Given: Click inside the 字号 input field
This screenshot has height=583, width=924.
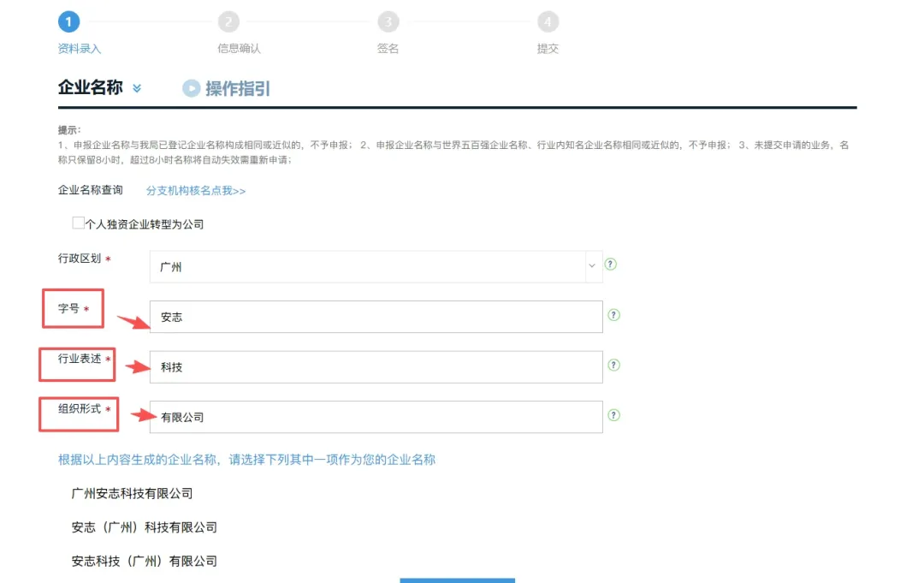Looking at the screenshot, I should 375,316.
